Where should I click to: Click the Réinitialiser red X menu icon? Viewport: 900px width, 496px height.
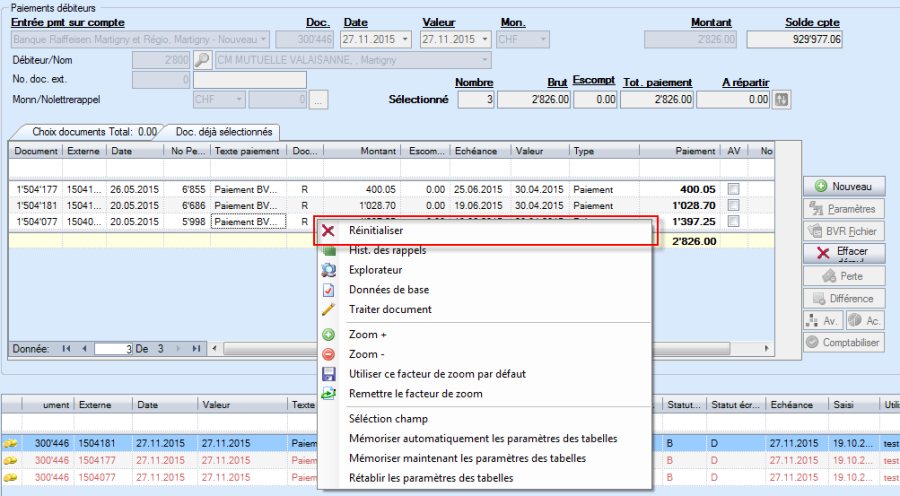click(329, 230)
